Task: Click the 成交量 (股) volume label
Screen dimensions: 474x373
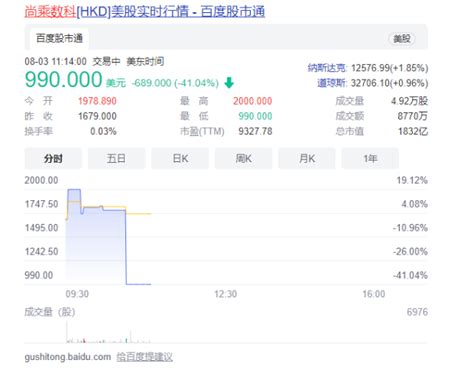Action: point(50,312)
